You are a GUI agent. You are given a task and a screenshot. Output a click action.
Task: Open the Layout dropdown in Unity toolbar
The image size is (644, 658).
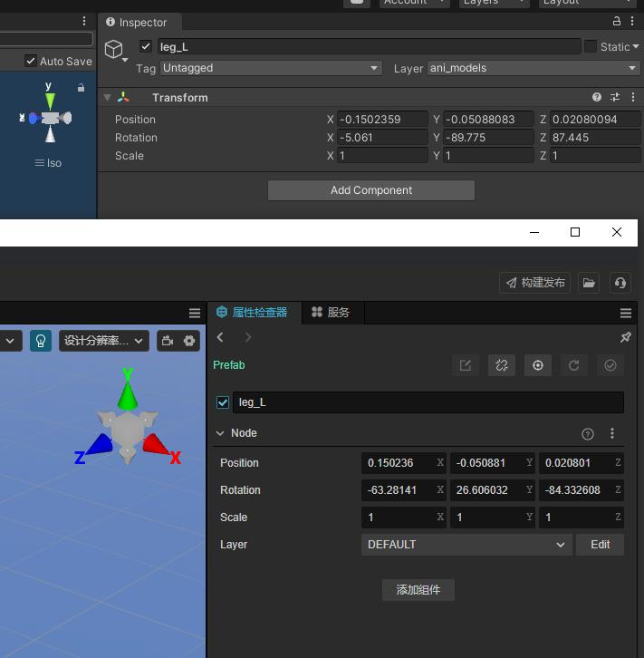point(589,3)
